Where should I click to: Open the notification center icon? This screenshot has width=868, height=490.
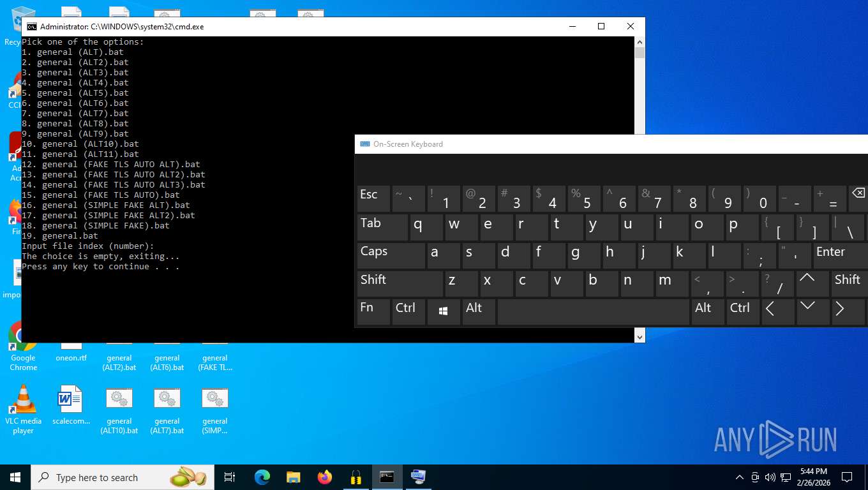(847, 477)
